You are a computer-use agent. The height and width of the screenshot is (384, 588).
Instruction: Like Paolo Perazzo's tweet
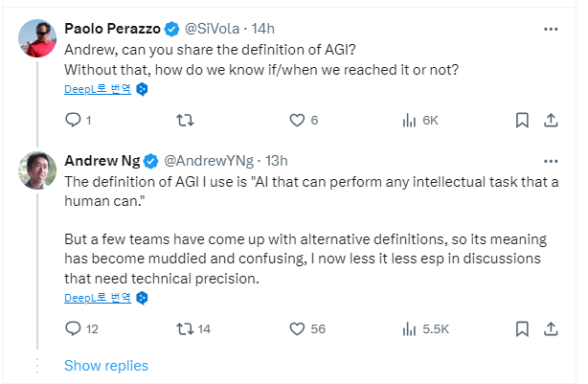click(297, 121)
